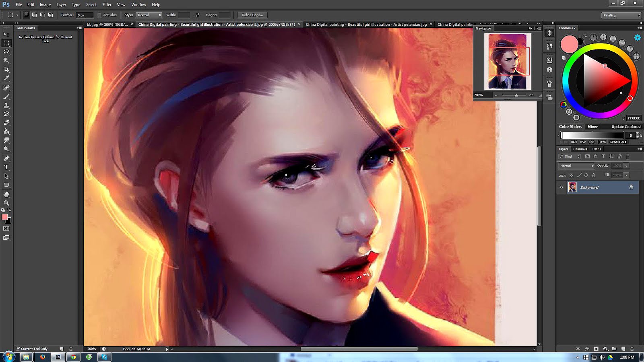Select the Rounded Rectangle shape tool
Viewport: 644px width, 362px height.
pos(6,185)
